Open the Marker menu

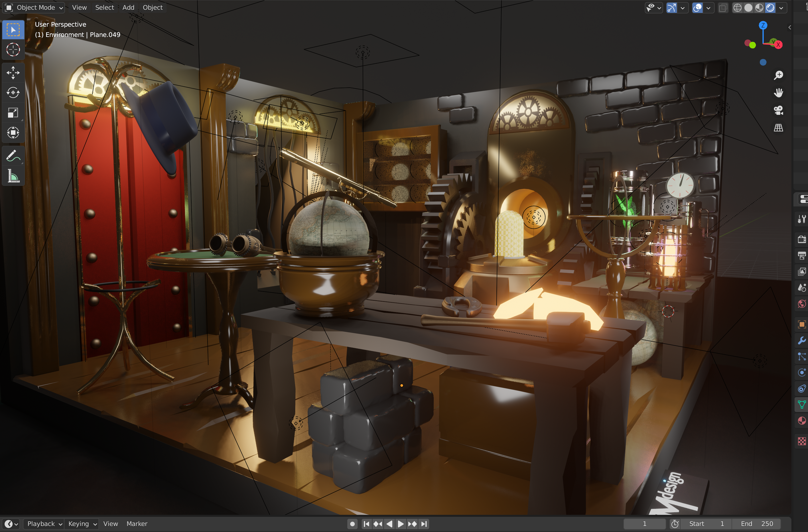[137, 524]
